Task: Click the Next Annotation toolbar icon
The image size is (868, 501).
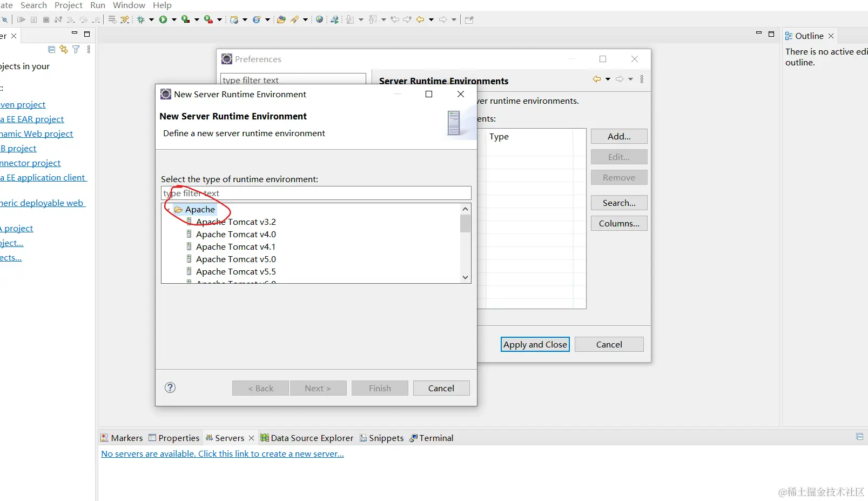Action: pos(350,19)
